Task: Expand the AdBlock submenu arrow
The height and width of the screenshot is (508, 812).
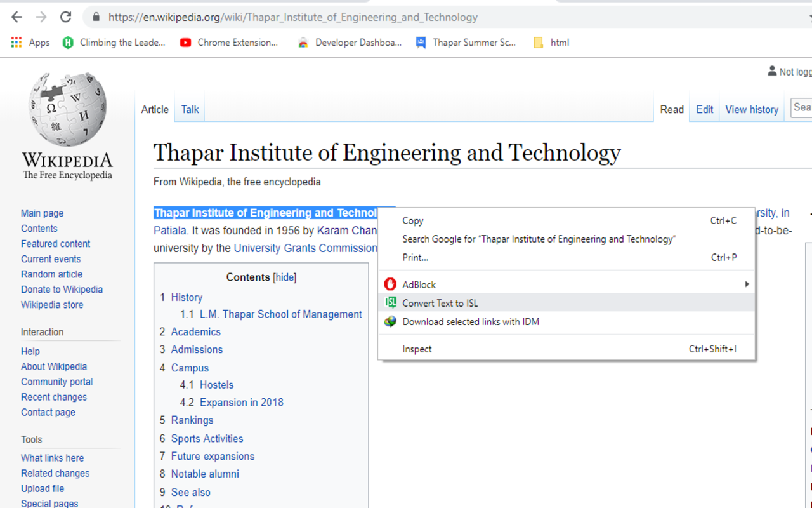Action: tap(747, 284)
